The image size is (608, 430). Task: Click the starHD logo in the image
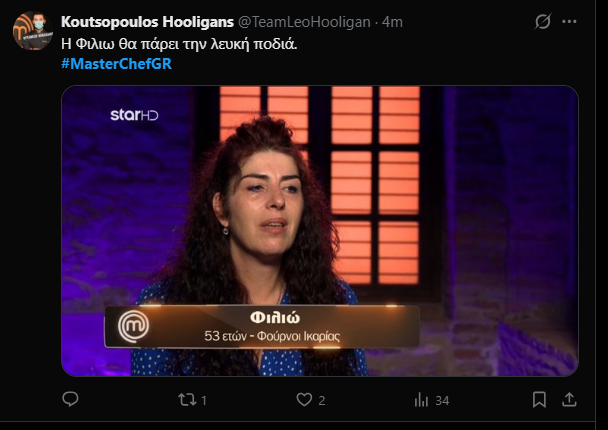tap(134, 115)
